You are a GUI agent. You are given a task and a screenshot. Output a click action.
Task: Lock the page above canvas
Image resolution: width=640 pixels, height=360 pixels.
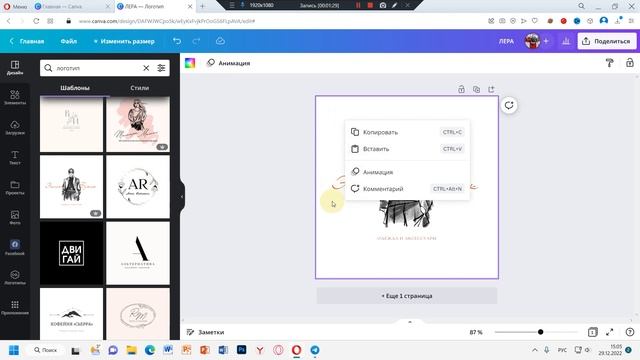click(x=461, y=89)
